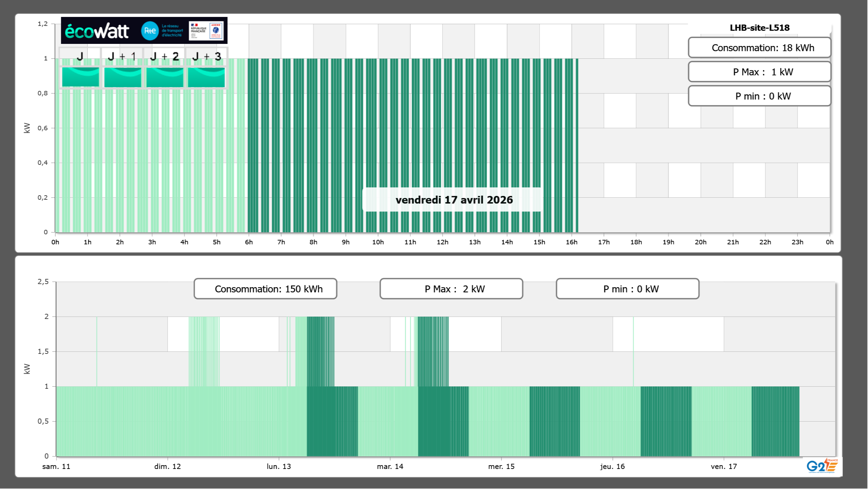Image resolution: width=868 pixels, height=489 pixels.
Task: Click the weekly P Max : 2 kW box
Action: click(451, 289)
